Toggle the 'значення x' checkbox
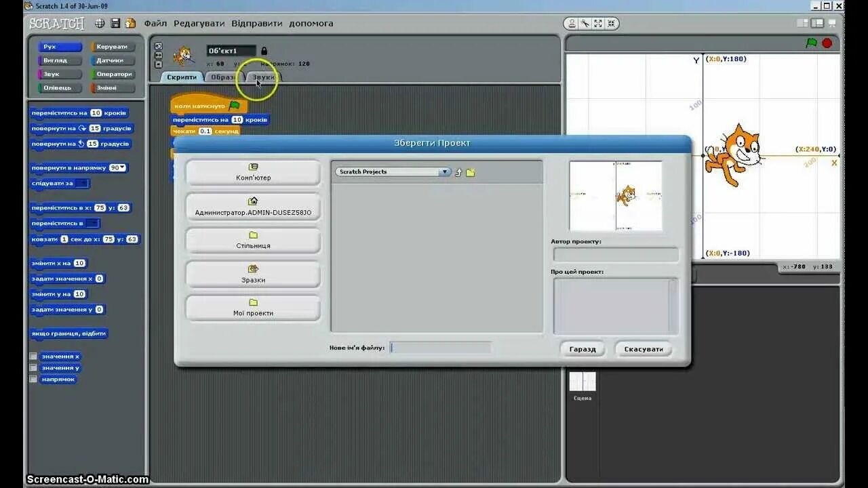868x488 pixels. 33,357
